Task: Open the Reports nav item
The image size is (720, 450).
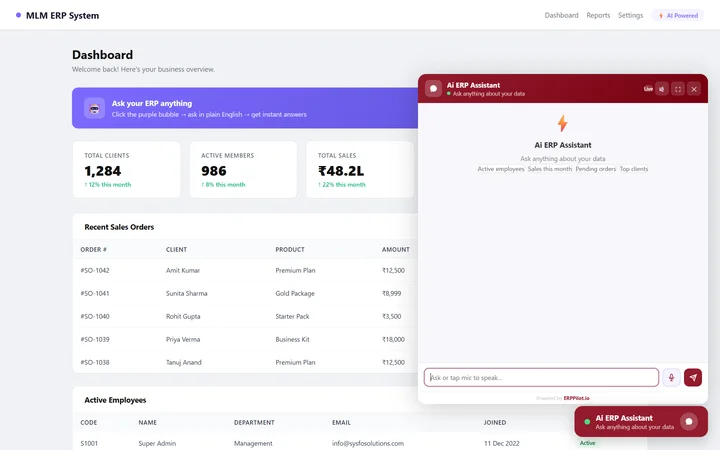Action: (598, 15)
